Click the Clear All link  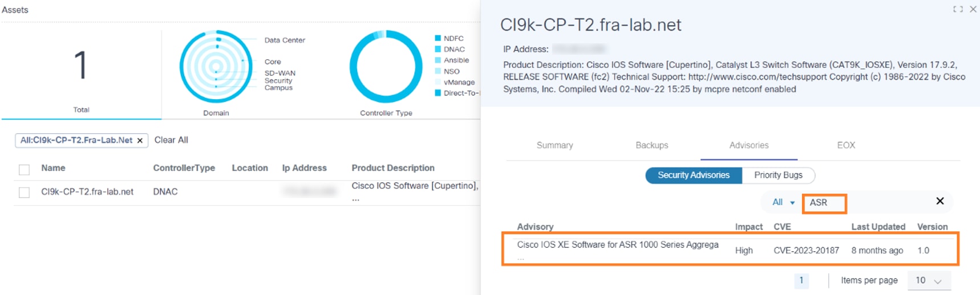(171, 140)
